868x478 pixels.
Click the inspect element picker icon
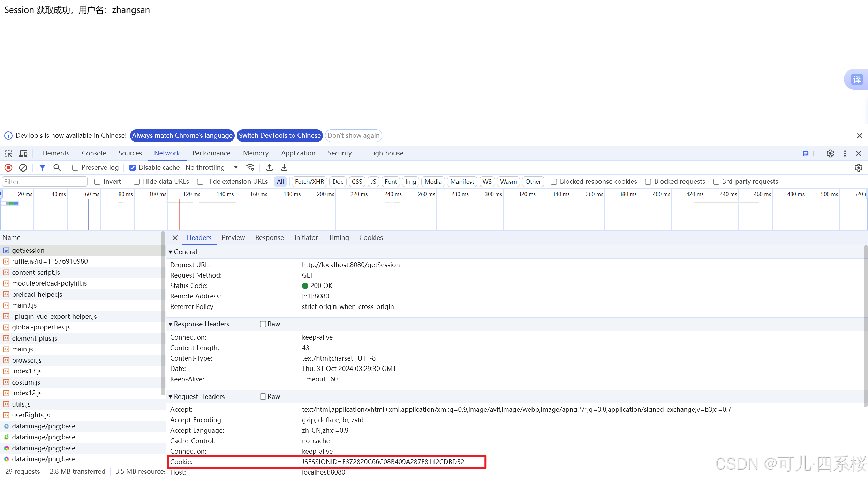point(8,153)
